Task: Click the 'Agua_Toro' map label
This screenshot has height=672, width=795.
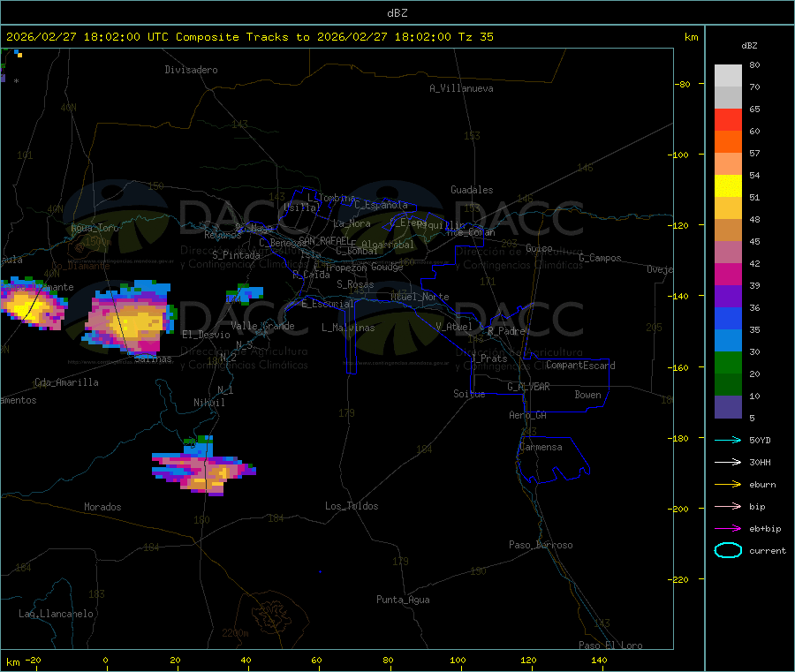Action: click(x=95, y=228)
